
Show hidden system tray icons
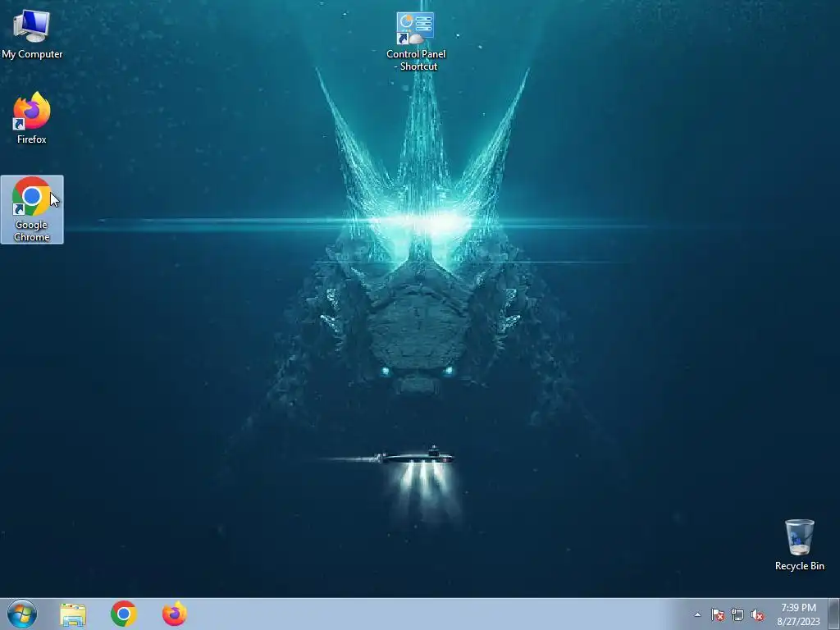pos(697,614)
